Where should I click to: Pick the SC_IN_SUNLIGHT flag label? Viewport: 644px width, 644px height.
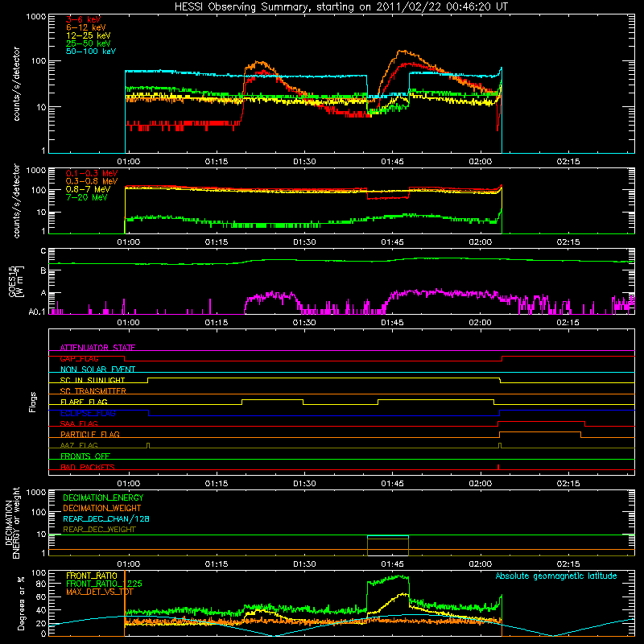[93, 380]
